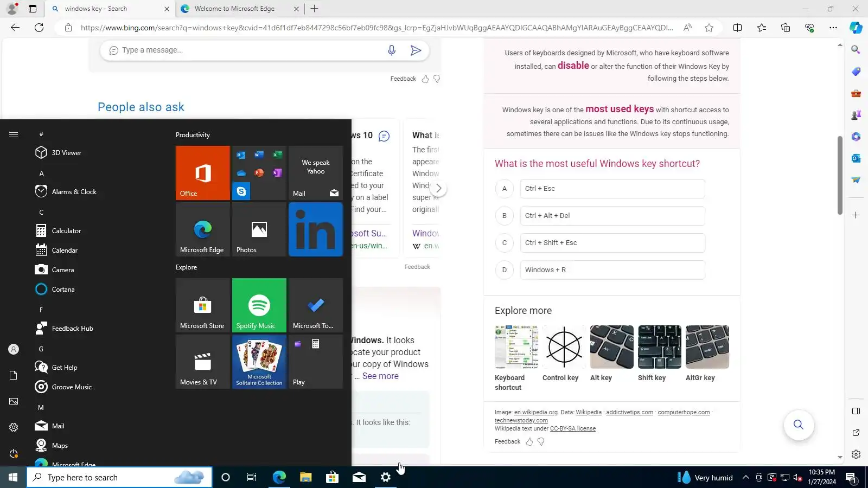Open the Microsoft Store tile

pyautogui.click(x=203, y=305)
